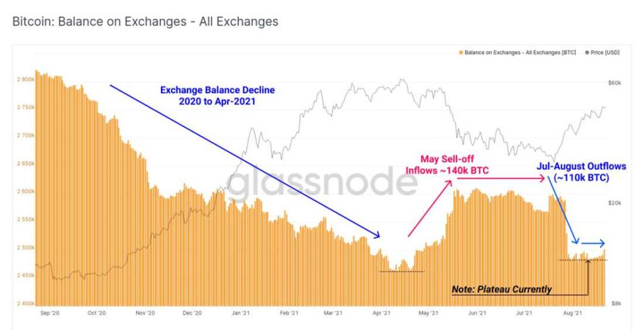Click the Nov '20 x-axis label
Viewport: 644px width, 330px height.
point(145,312)
